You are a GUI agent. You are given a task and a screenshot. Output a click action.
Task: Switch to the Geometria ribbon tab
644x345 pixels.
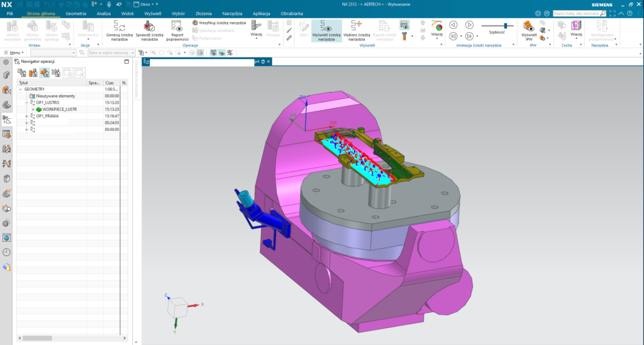[76, 14]
